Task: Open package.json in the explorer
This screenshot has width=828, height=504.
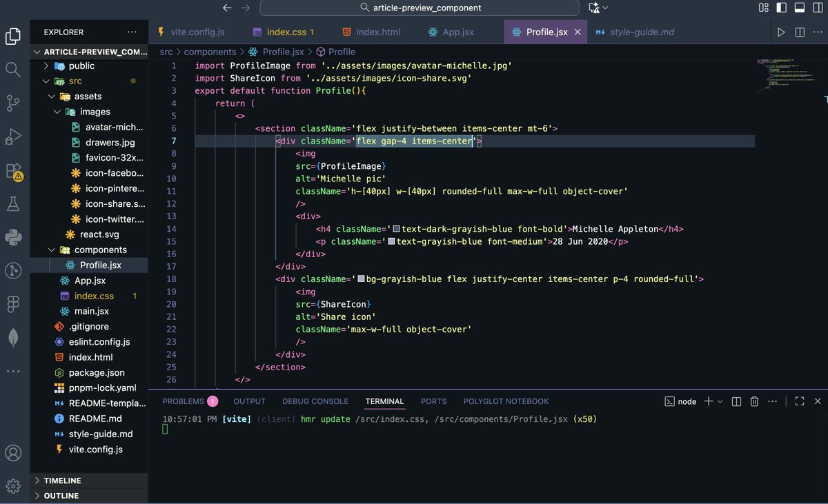Action: pos(97,372)
